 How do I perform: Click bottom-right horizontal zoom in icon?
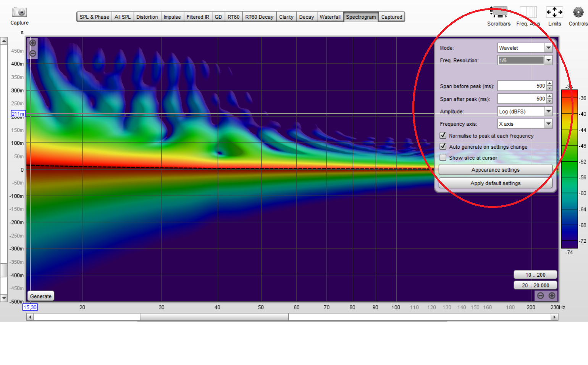(552, 295)
